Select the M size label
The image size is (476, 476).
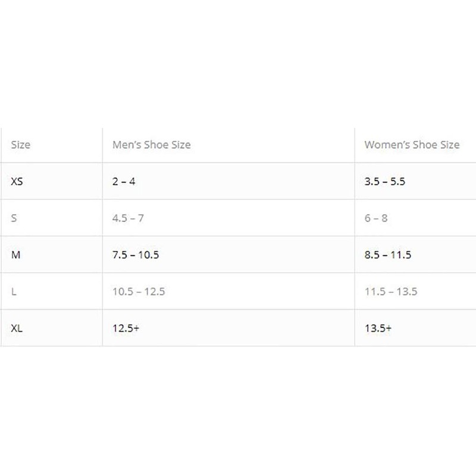tap(16, 255)
